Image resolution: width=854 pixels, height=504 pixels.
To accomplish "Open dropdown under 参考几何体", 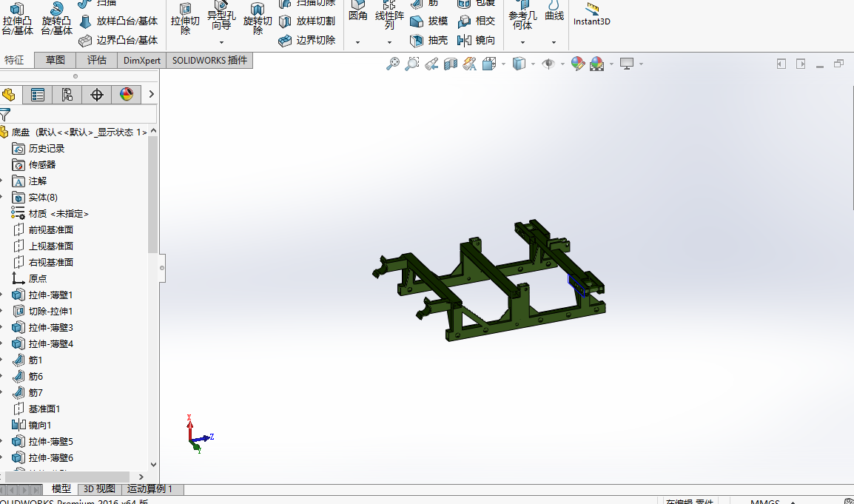I will coord(522,42).
